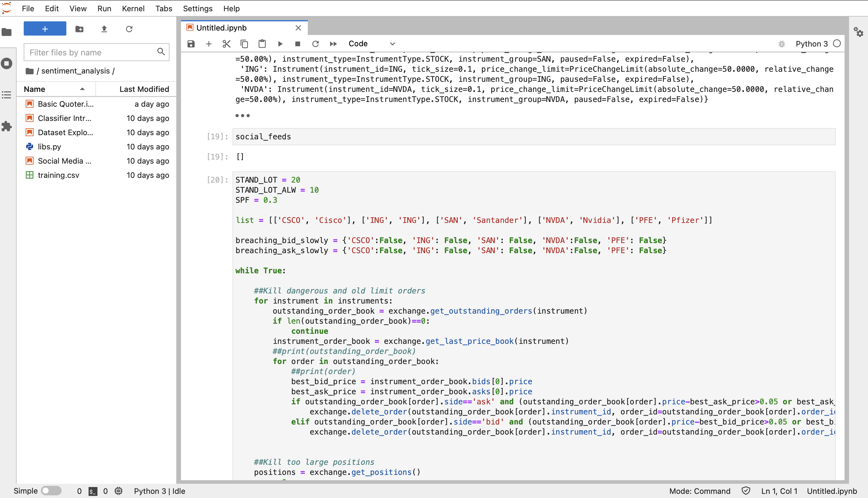Toggle the Simple interface switch
This screenshot has width=868, height=498.
51,491
